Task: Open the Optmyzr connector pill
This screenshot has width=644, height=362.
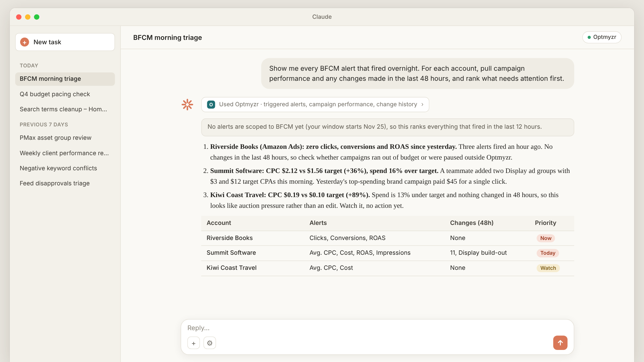Action: tap(602, 37)
